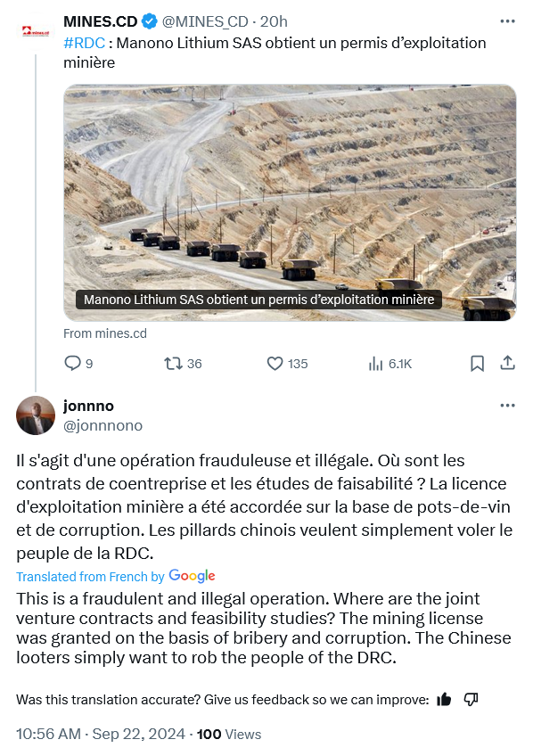
Task: Open the more options menu on jonnno's reply
Action: click(507, 406)
